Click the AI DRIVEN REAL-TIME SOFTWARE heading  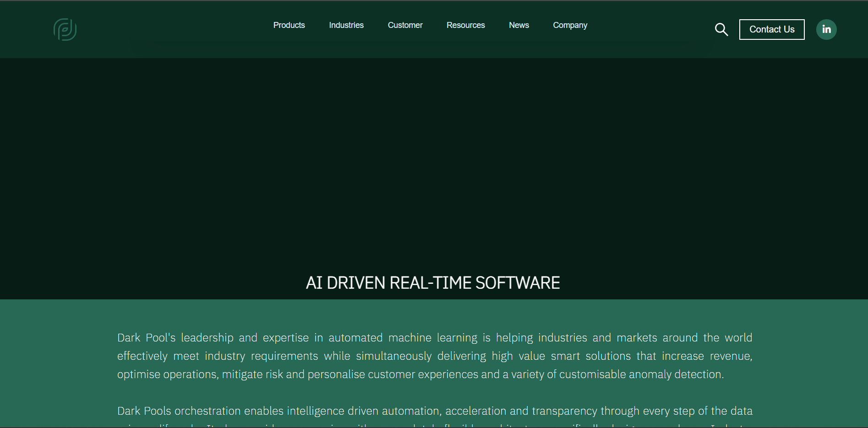pyautogui.click(x=433, y=283)
